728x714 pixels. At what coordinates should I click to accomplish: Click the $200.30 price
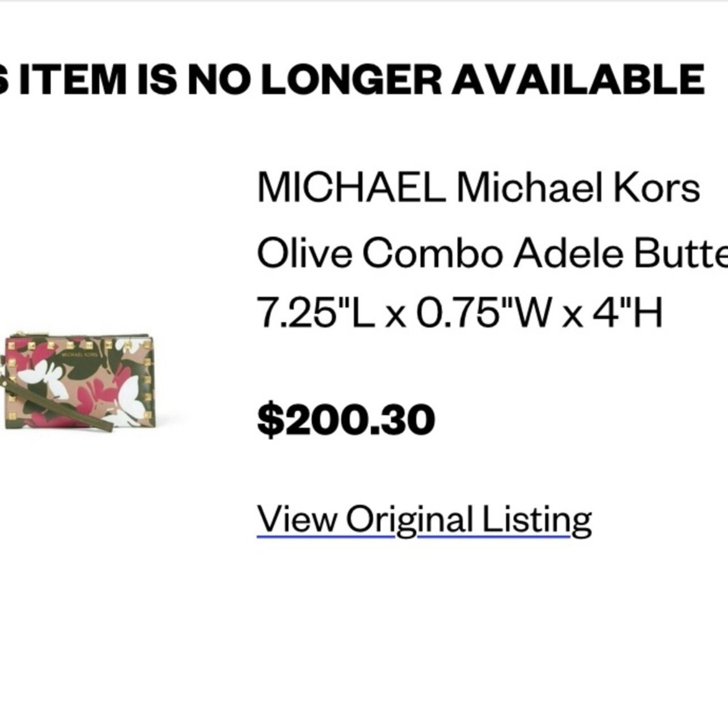[346, 419]
